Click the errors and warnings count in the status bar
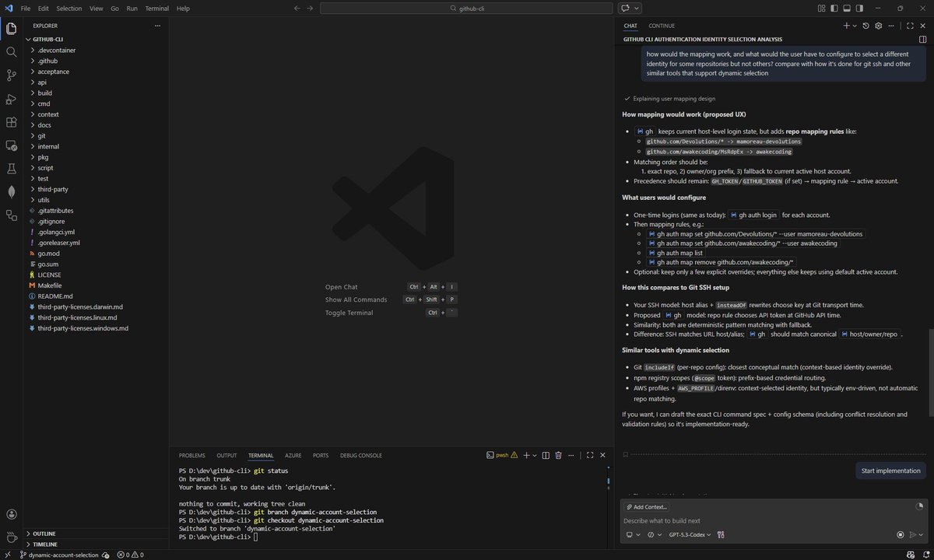This screenshot has width=934, height=560. coord(130,555)
